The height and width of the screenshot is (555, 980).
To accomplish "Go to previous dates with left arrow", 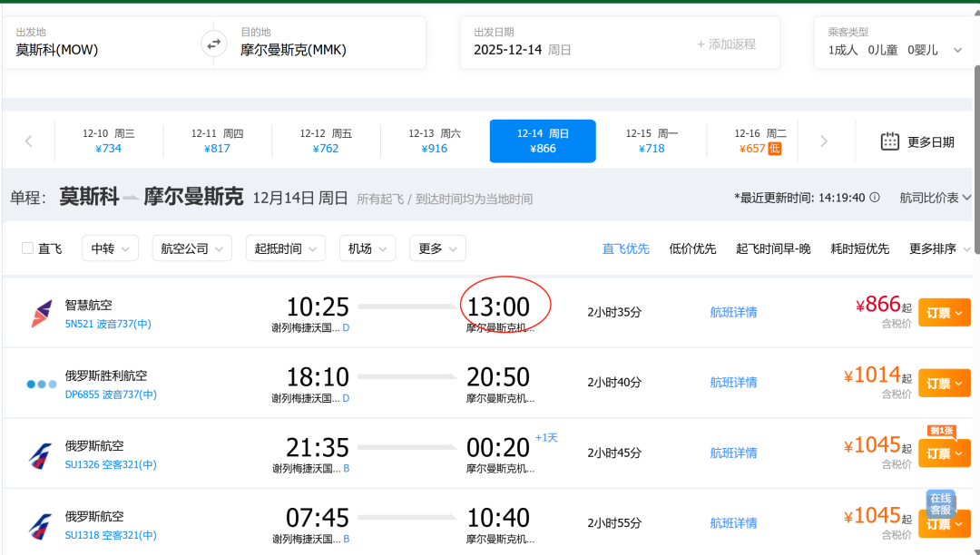I will [x=29, y=141].
